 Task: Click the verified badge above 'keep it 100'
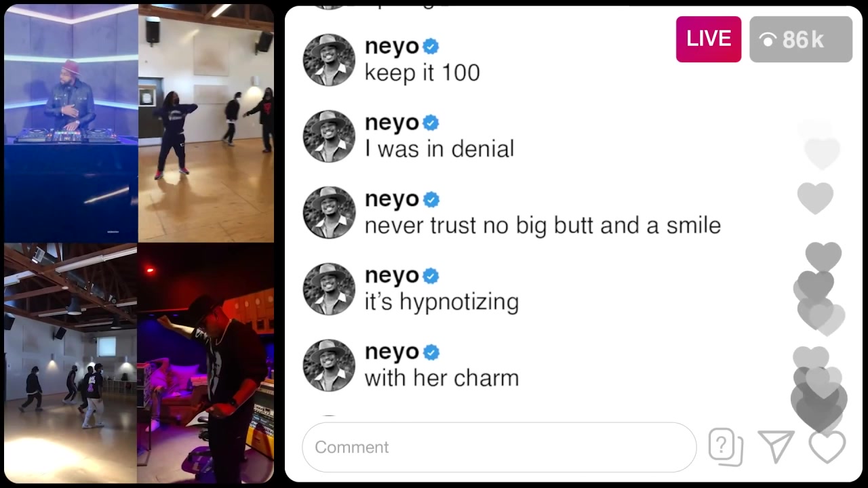(x=431, y=46)
